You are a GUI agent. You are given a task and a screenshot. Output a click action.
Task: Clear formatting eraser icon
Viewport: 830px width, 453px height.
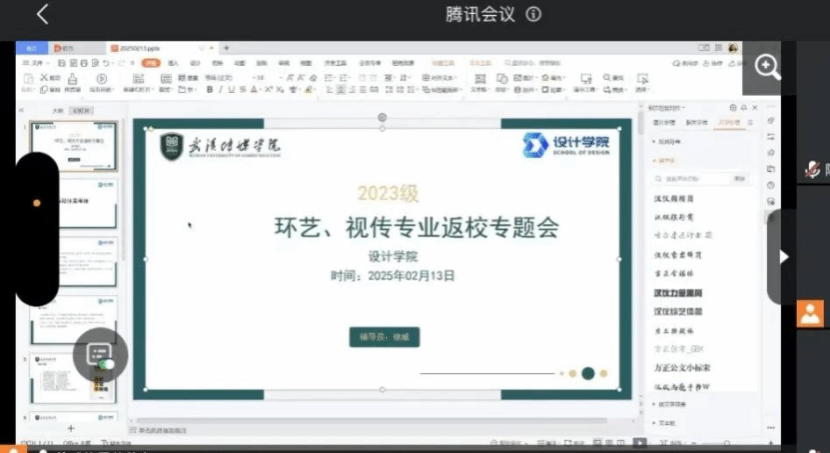[x=313, y=77]
